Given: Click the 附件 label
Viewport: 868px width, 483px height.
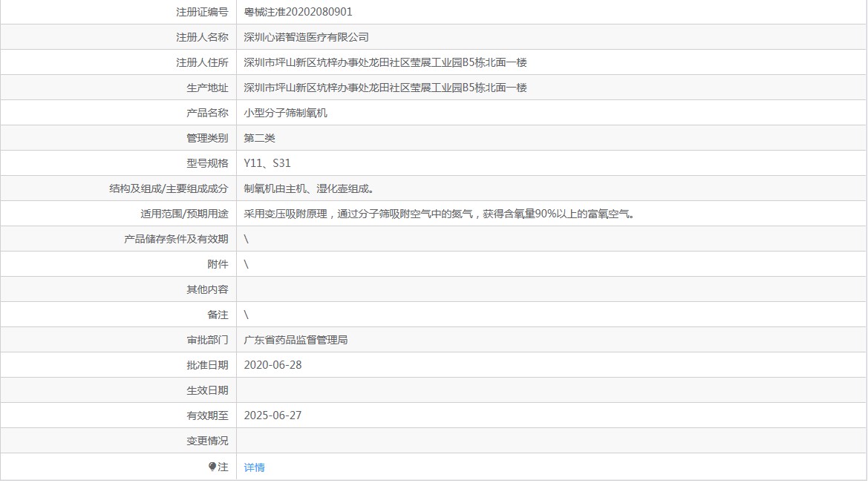Looking at the screenshot, I should pyautogui.click(x=218, y=264).
